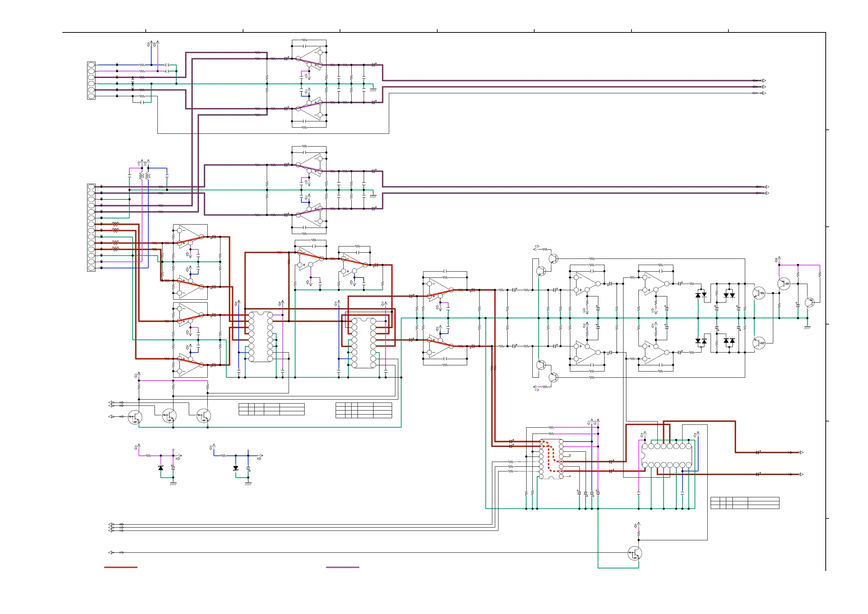Click the lower large op-amp feeding the red center line
Viewport: 868px width, 614px height.
440,346
